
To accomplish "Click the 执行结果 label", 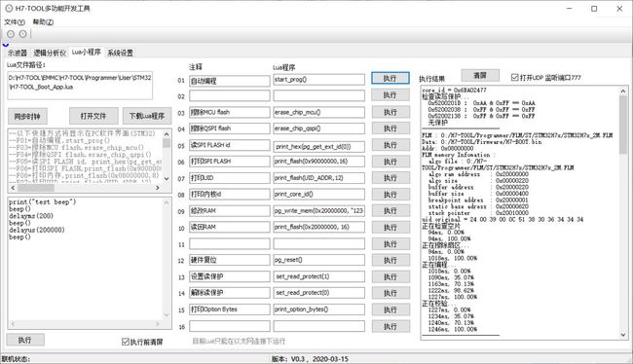I will tap(431, 79).
